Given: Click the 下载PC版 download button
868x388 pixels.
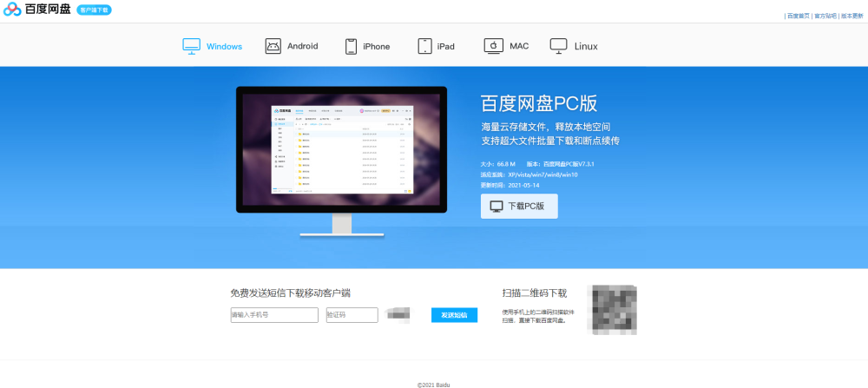Looking at the screenshot, I should [x=519, y=206].
